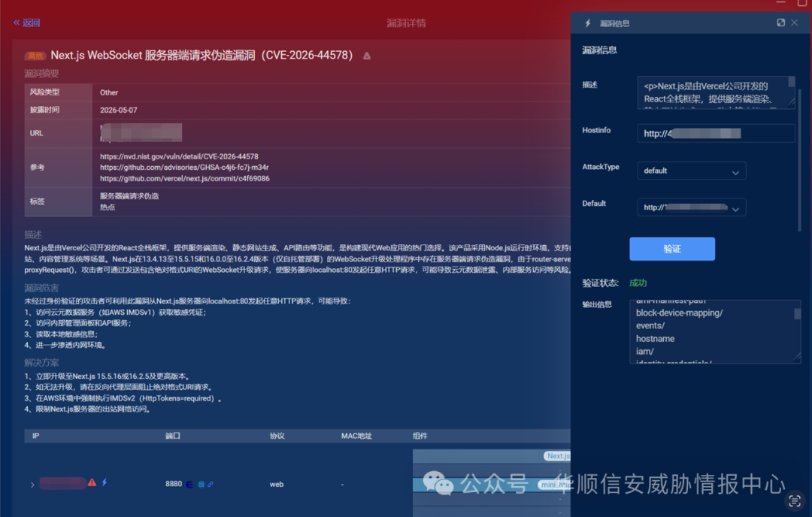Image resolution: width=812 pixels, height=517 pixels.
Task: Click the web protocol cell
Action: tap(277, 485)
